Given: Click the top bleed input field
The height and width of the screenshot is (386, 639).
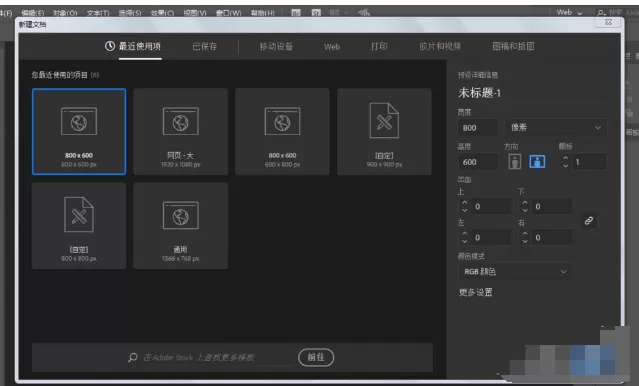Looking at the screenshot, I should click(491, 207).
